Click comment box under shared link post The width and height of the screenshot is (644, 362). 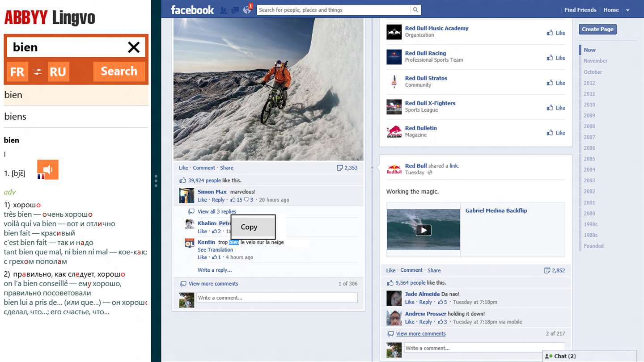(x=485, y=348)
